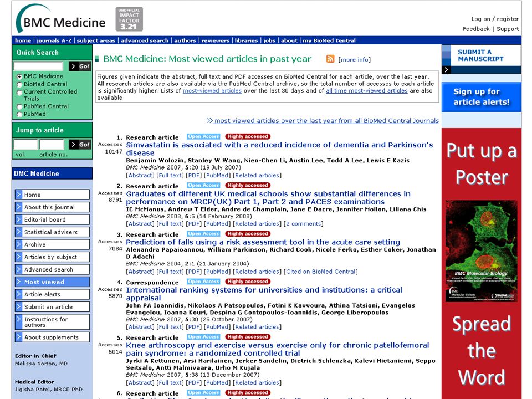Open the orange RSS feed icon
This screenshot has width=532, height=399.
pos(330,59)
